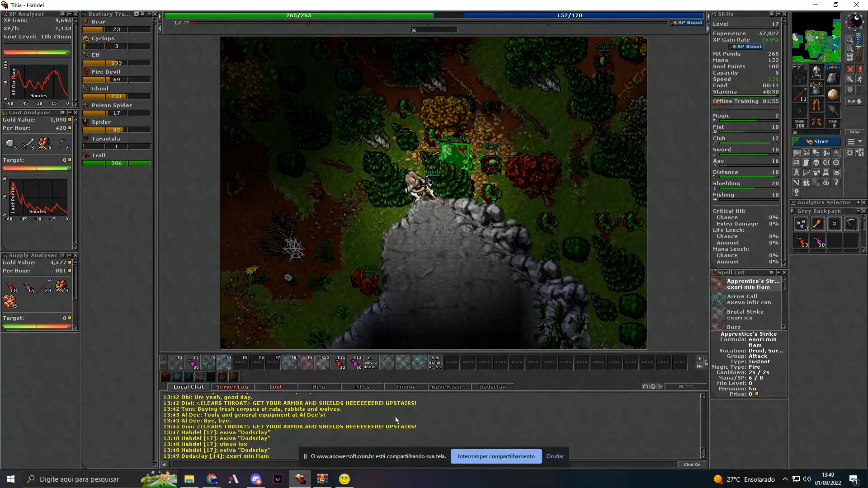Enable offensive crossed-swords fight mode
868x488 pixels.
pyautogui.click(x=850, y=69)
